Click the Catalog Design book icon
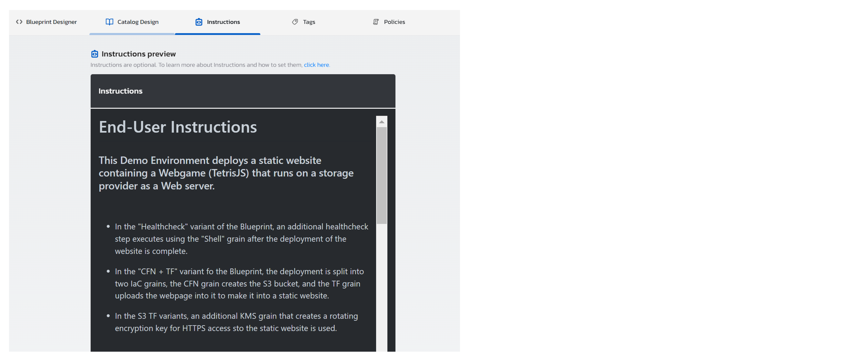 point(110,22)
